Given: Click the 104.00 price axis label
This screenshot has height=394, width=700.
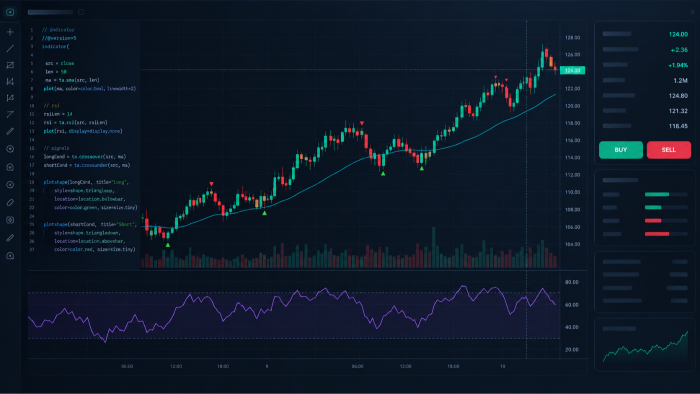Looking at the screenshot, I should [572, 245].
